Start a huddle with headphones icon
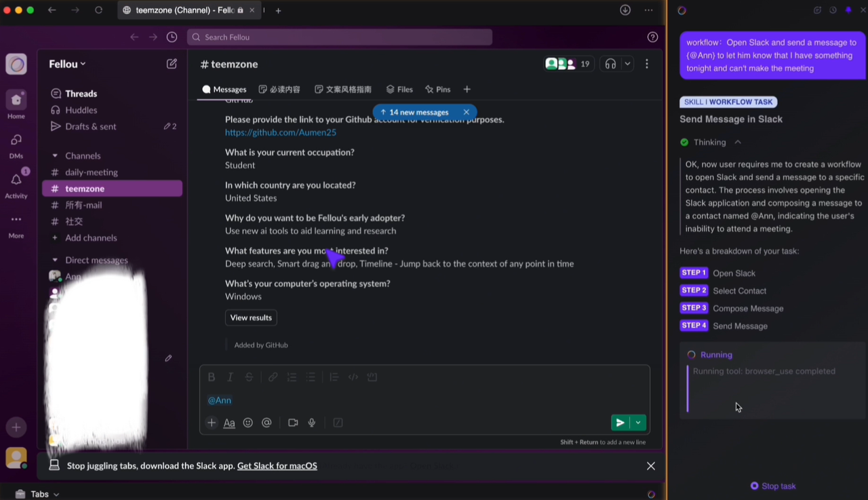Image resolution: width=868 pixels, height=500 pixels. click(x=610, y=64)
